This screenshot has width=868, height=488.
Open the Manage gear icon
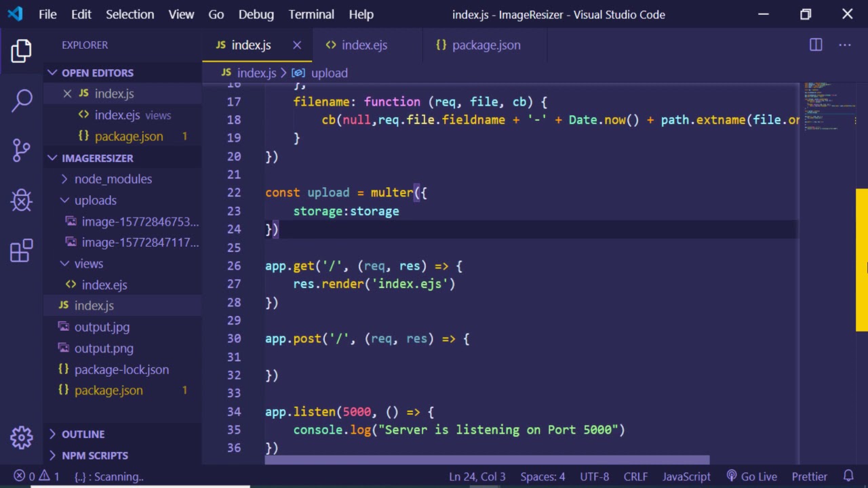click(22, 437)
